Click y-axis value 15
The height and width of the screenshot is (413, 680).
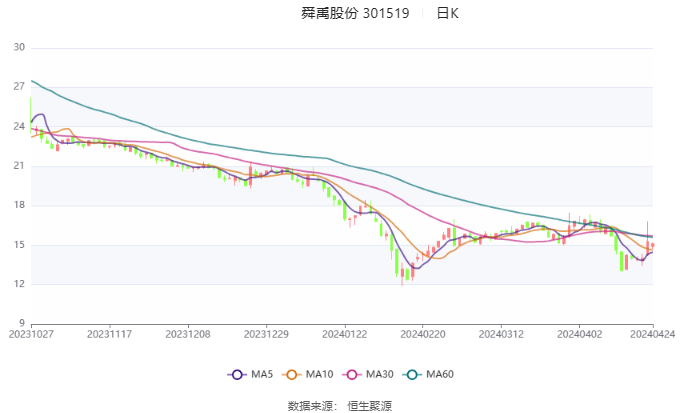tap(19, 245)
